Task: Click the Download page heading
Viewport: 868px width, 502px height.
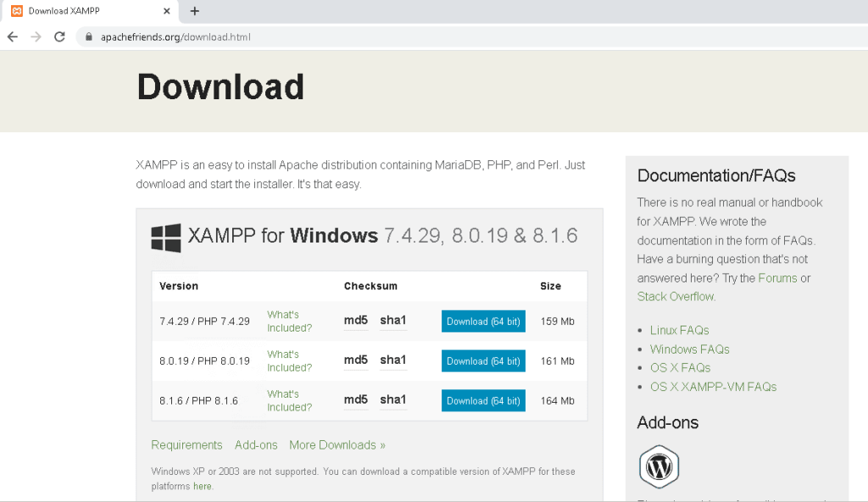Action: point(220,87)
